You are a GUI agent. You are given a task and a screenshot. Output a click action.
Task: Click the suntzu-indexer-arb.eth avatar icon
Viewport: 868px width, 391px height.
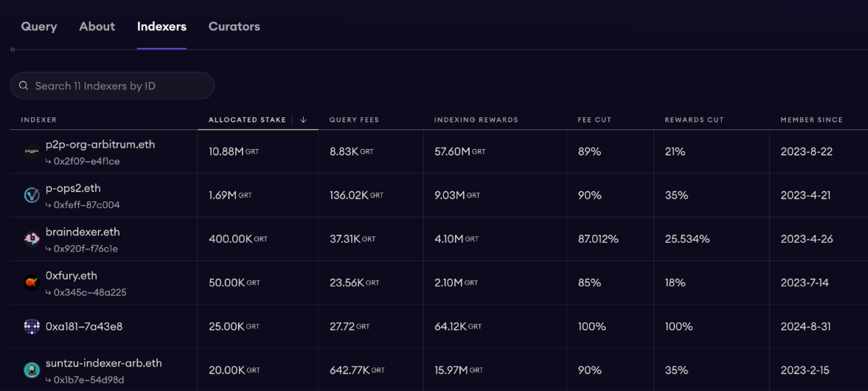[x=32, y=370]
